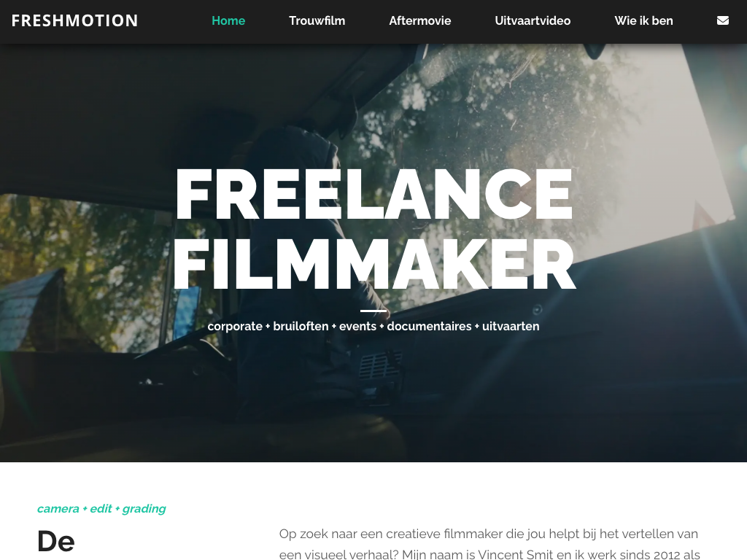Select the word documentaires in the hero subtitle
The image size is (747, 560).
[x=429, y=326]
